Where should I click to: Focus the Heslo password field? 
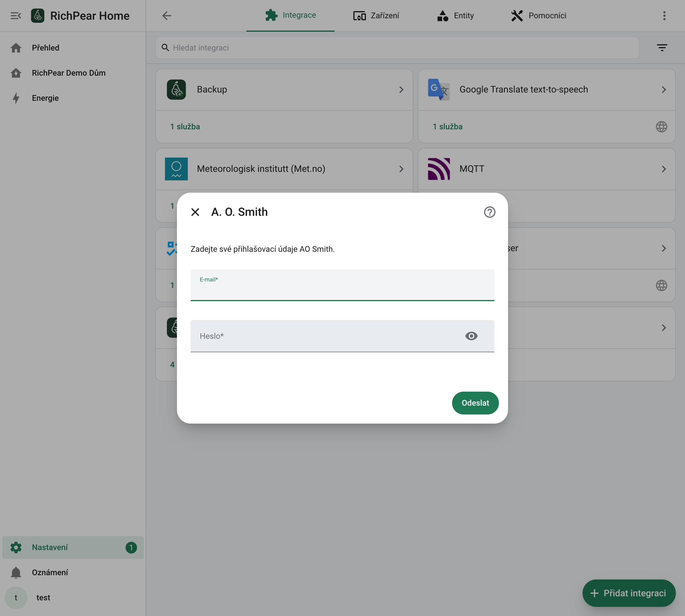pos(342,336)
